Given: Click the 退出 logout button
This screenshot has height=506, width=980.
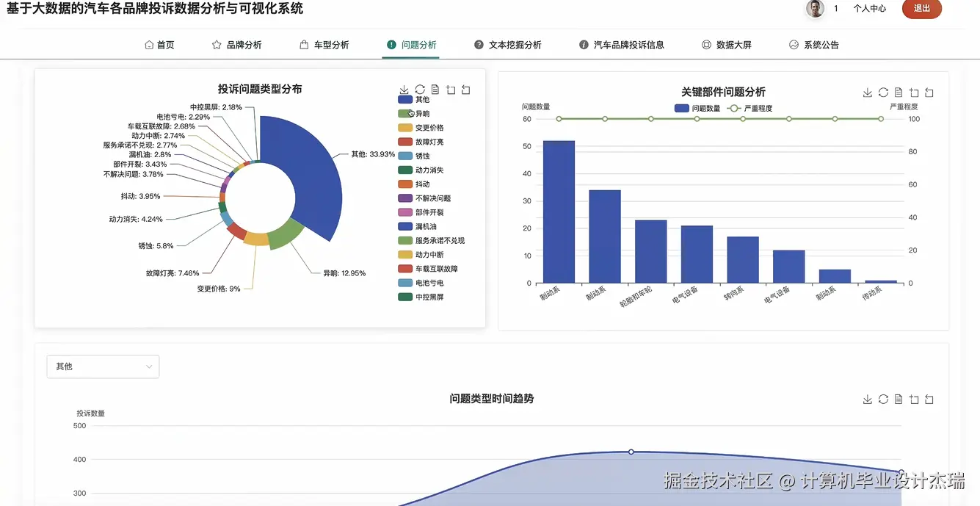Looking at the screenshot, I should [921, 9].
